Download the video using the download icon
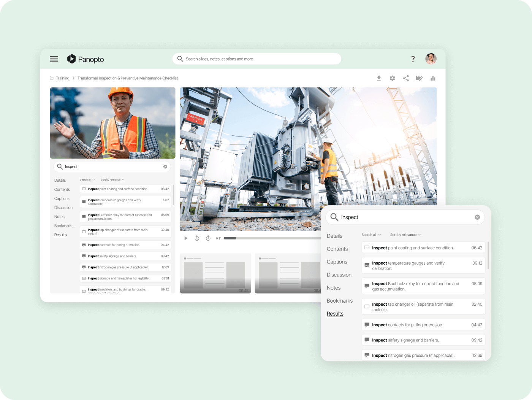Screen dimensions: 532x400 (379, 78)
